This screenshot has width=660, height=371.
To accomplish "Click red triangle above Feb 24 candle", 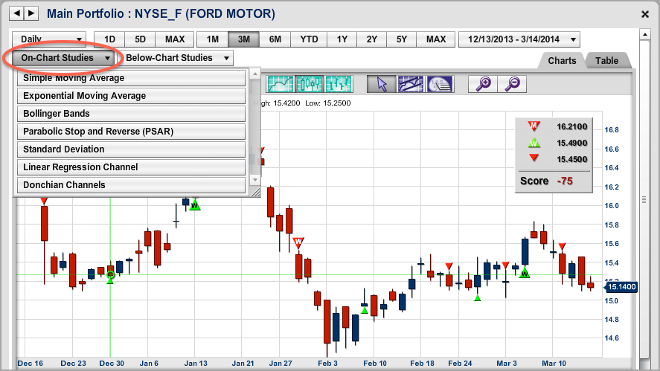I will pyautogui.click(x=449, y=266).
